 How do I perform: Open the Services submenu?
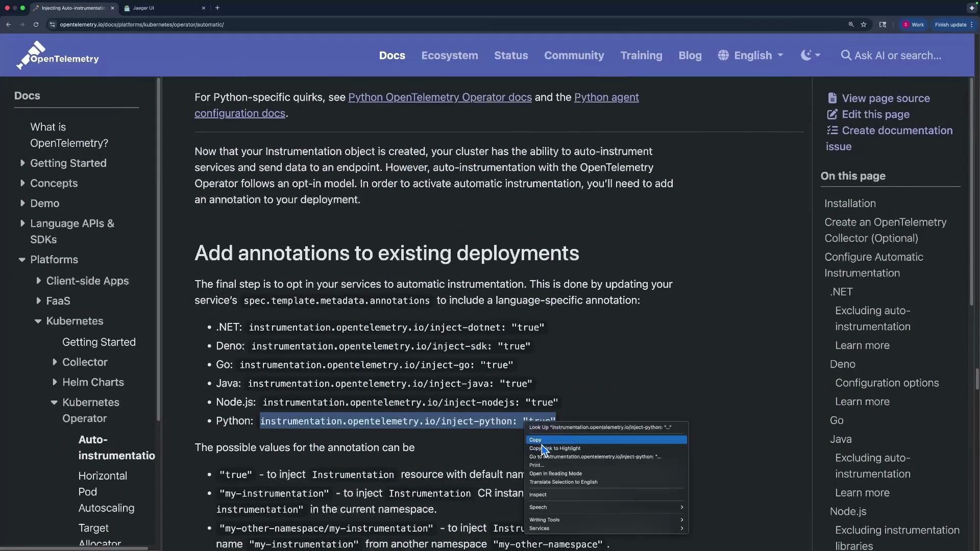606,529
